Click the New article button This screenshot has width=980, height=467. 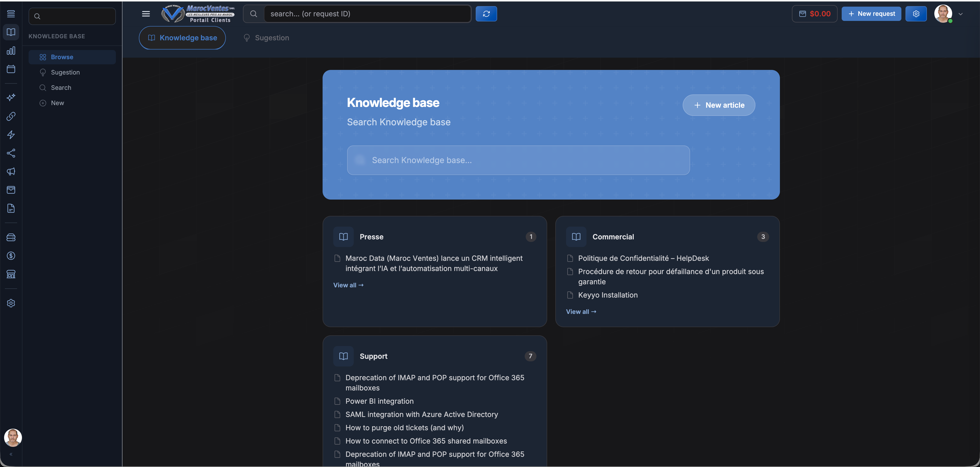click(x=719, y=105)
